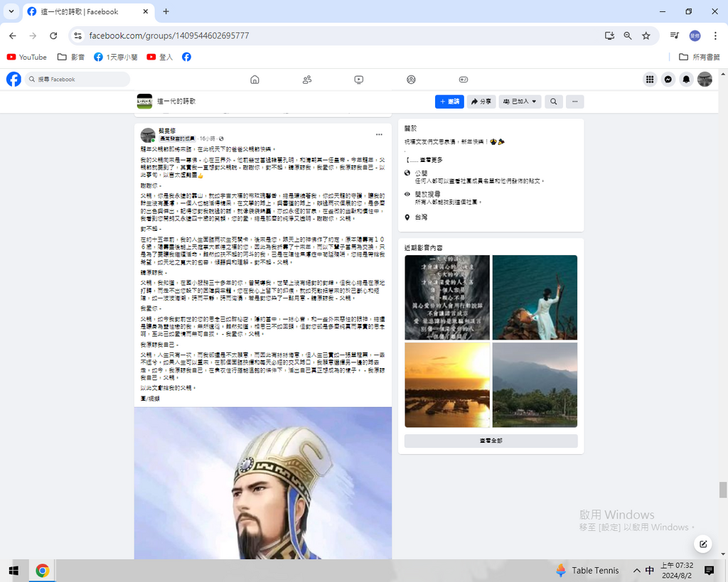Open the Messenger icon
The height and width of the screenshot is (582, 728).
coord(668,80)
